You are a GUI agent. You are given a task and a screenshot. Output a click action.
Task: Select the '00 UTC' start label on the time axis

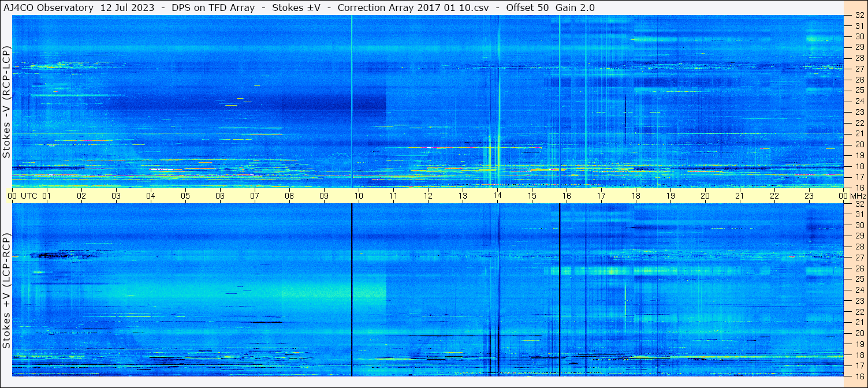coord(23,196)
